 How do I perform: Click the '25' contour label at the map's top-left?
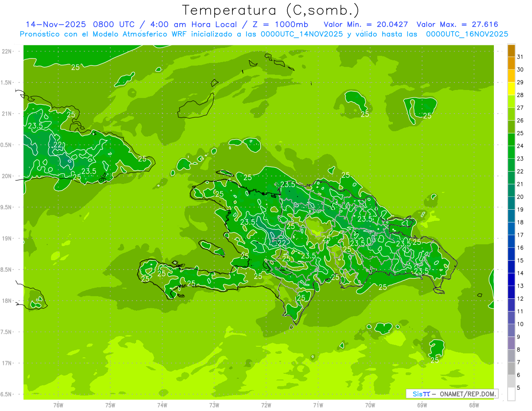tap(76, 67)
